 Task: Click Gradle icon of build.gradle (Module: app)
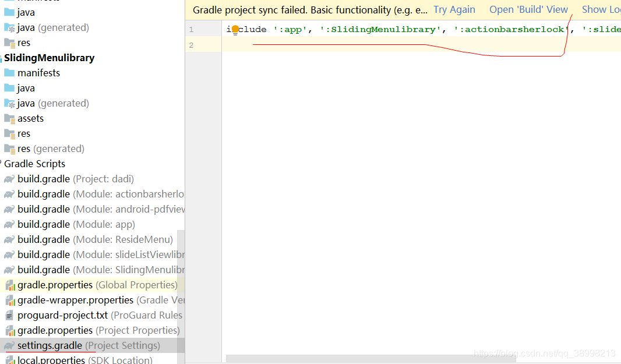(9, 224)
